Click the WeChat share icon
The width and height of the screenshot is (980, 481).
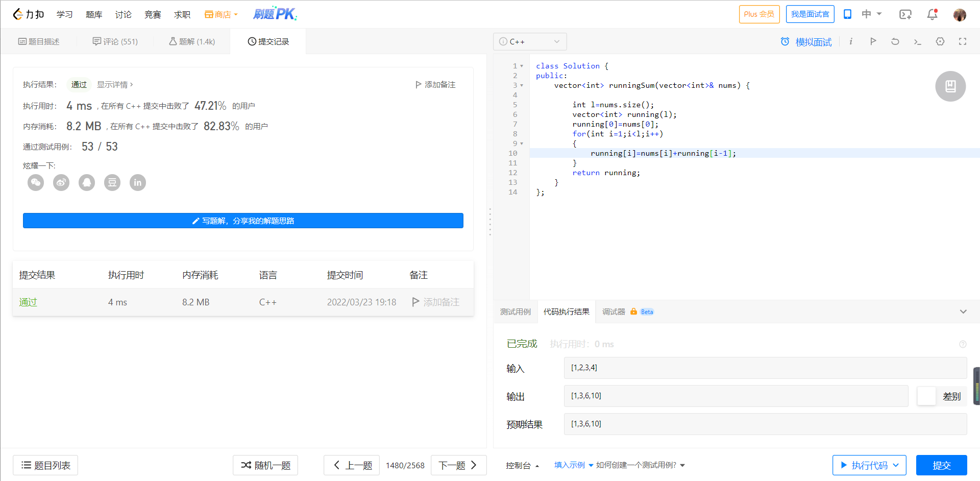coord(36,182)
